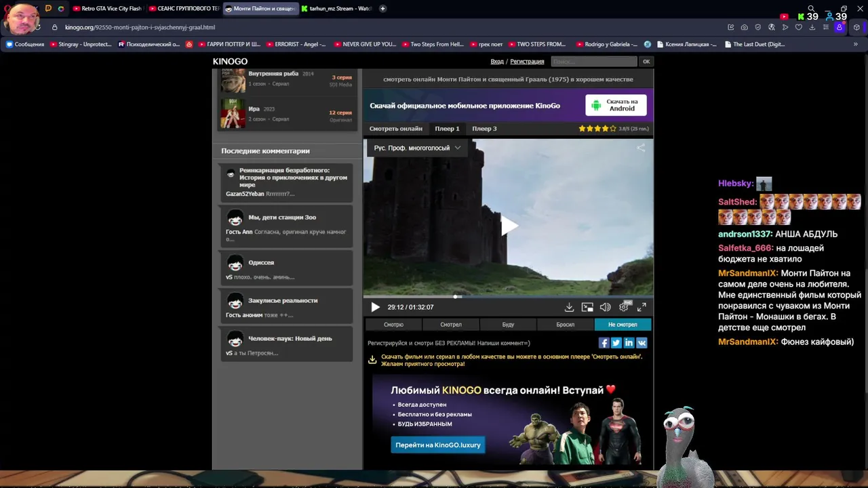Switch to the 'Плеер 1' tab
868x488 pixels.
[x=447, y=129]
